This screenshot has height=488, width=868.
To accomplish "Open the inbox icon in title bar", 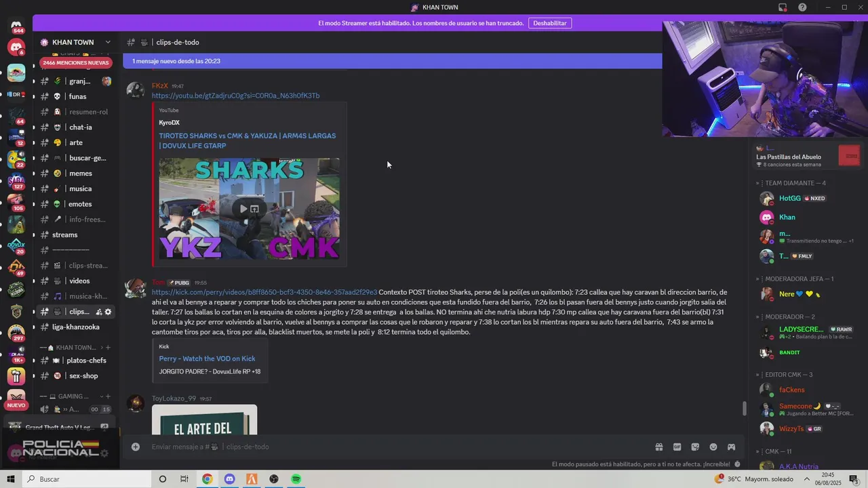I will 783,7.
